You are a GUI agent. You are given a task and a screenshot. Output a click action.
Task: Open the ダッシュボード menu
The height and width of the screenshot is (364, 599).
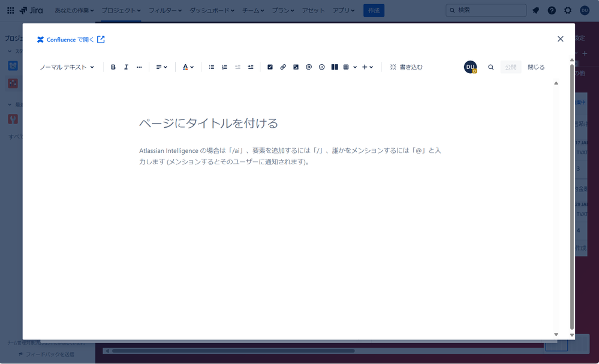212,10
